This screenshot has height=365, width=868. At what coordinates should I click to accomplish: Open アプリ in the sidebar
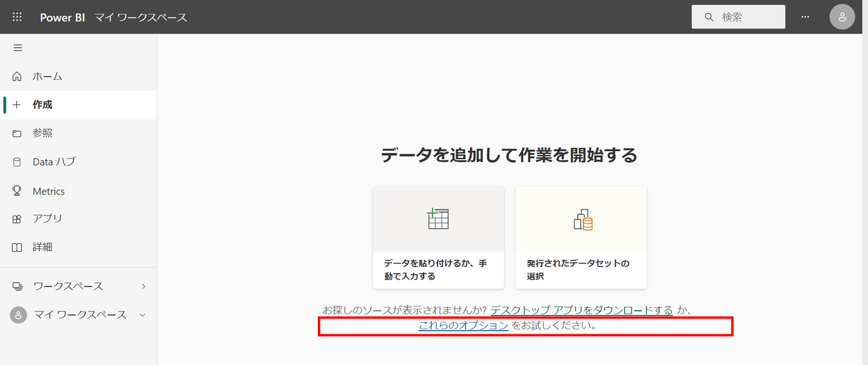[x=78, y=218]
